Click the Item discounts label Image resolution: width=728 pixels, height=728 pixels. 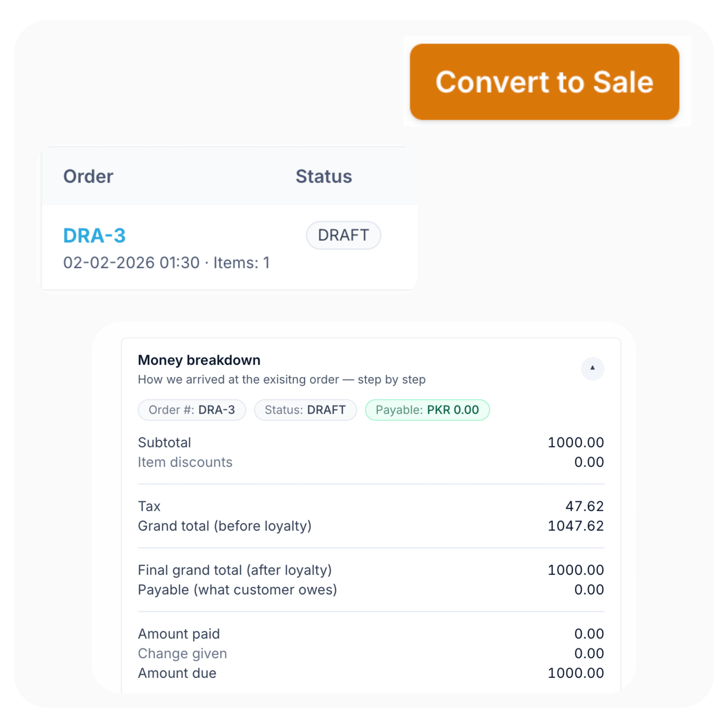point(185,462)
